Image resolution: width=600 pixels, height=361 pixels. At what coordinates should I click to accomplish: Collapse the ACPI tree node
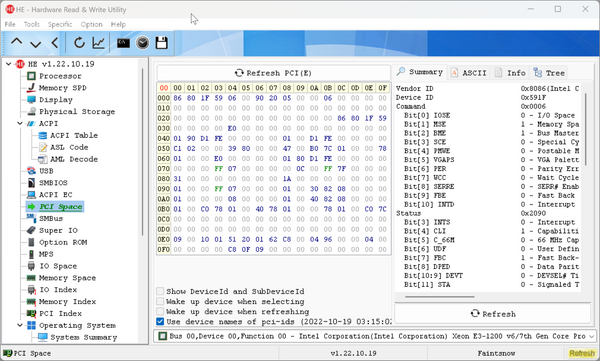tap(20, 123)
